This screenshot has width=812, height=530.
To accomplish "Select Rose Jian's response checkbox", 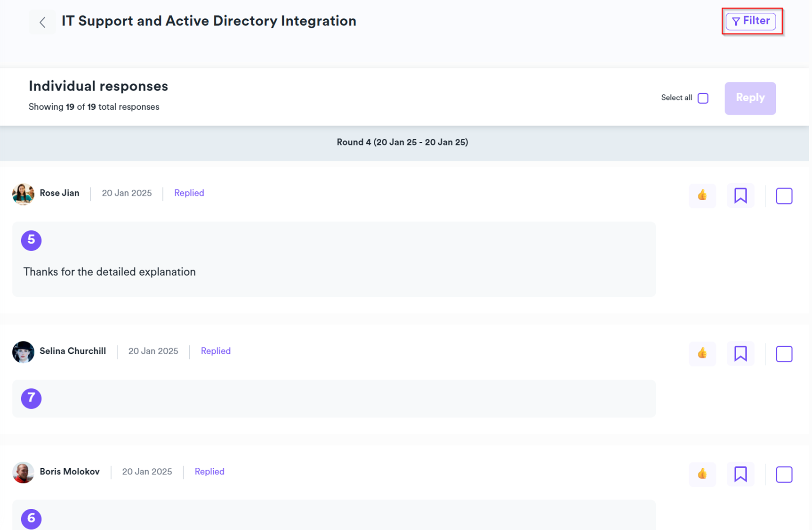I will [x=784, y=196].
